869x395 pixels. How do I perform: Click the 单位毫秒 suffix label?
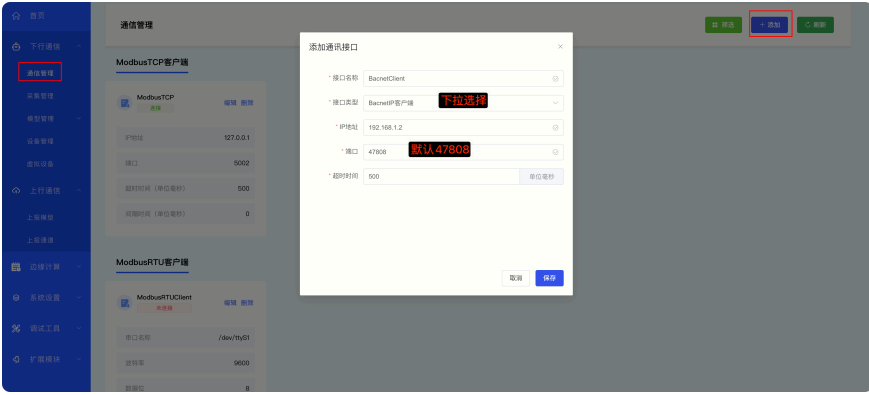point(541,177)
